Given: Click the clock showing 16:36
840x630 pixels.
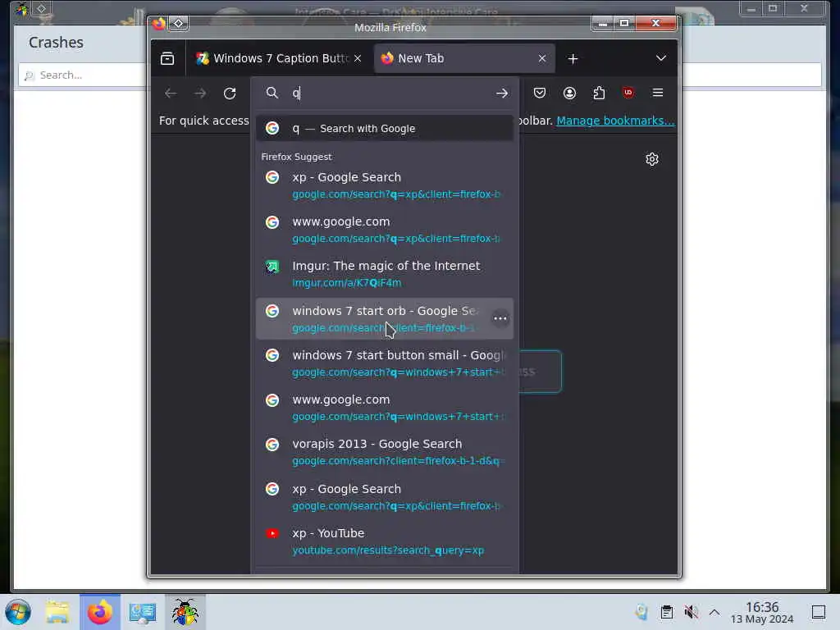Looking at the screenshot, I should click(762, 612).
